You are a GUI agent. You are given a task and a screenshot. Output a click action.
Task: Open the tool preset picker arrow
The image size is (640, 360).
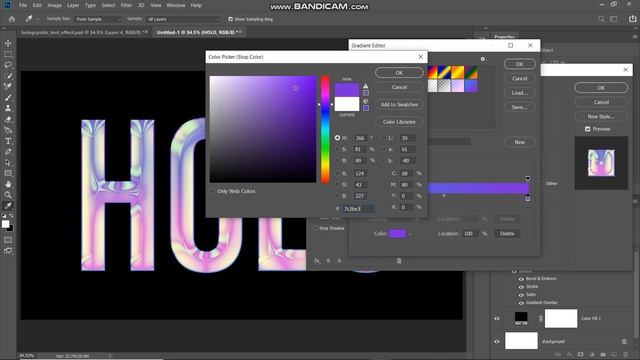38,19
